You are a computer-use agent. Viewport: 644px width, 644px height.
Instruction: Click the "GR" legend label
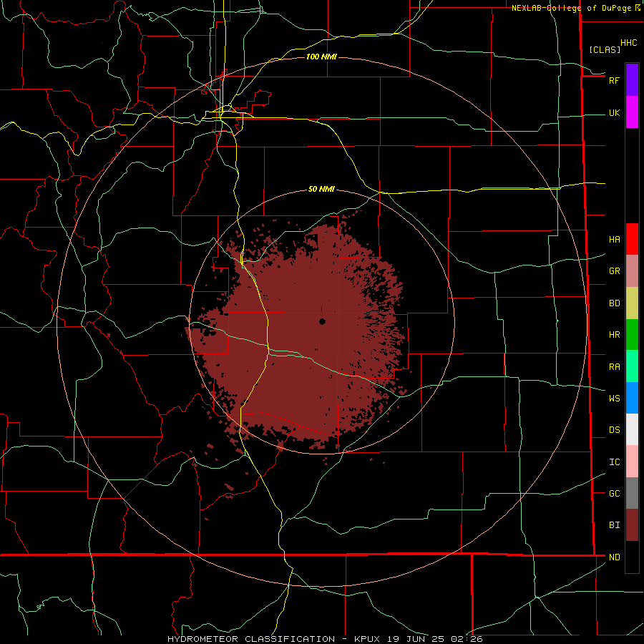pos(615,271)
